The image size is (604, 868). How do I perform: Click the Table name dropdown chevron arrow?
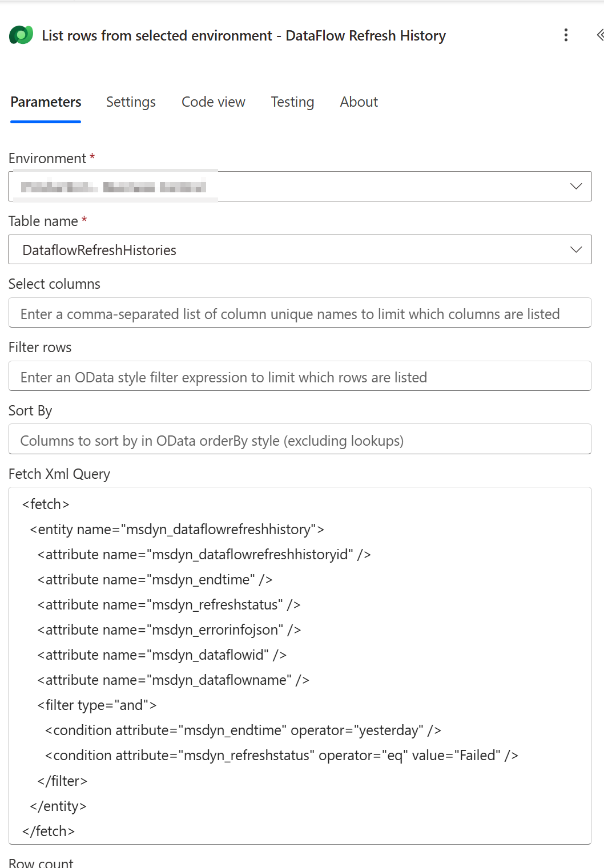[576, 250]
